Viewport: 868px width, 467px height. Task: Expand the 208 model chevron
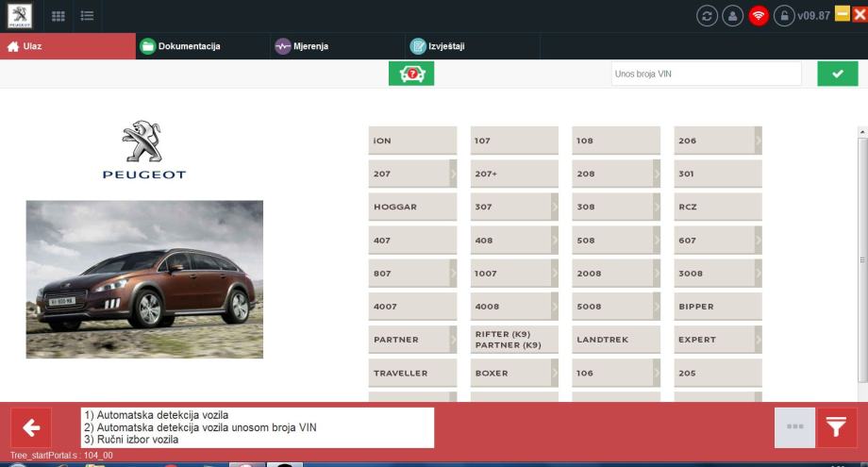pyautogui.click(x=657, y=174)
